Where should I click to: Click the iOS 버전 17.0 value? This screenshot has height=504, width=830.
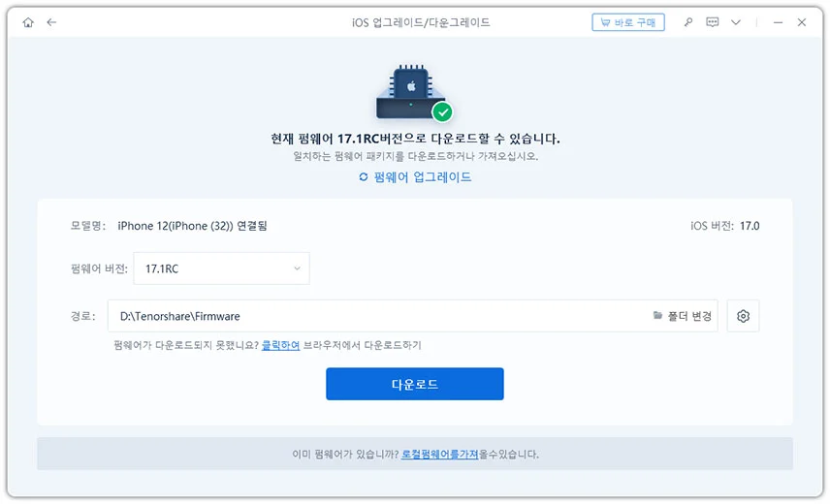(x=750, y=226)
